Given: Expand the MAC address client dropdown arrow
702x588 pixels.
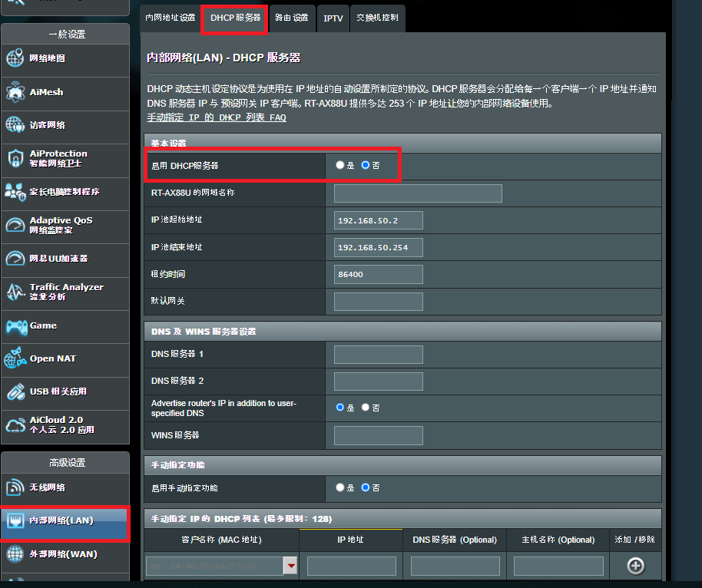Looking at the screenshot, I should tap(290, 567).
